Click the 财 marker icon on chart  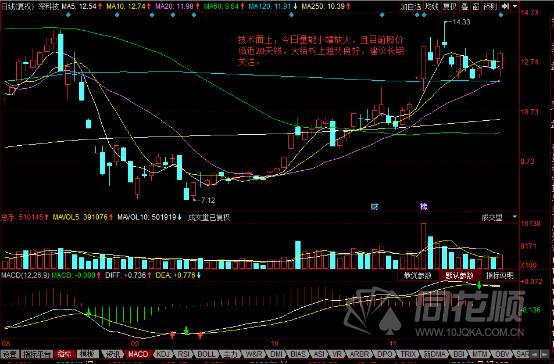pos(374,206)
